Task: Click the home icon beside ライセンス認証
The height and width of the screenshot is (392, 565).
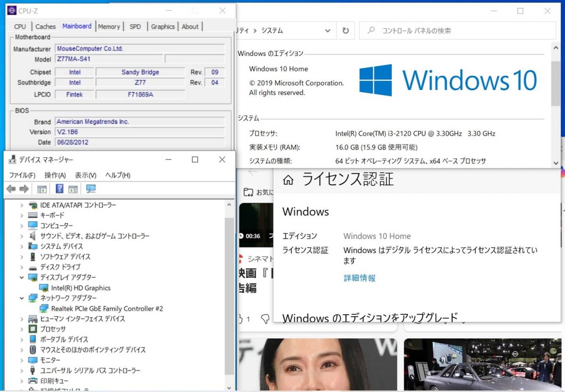Action: coord(288,180)
